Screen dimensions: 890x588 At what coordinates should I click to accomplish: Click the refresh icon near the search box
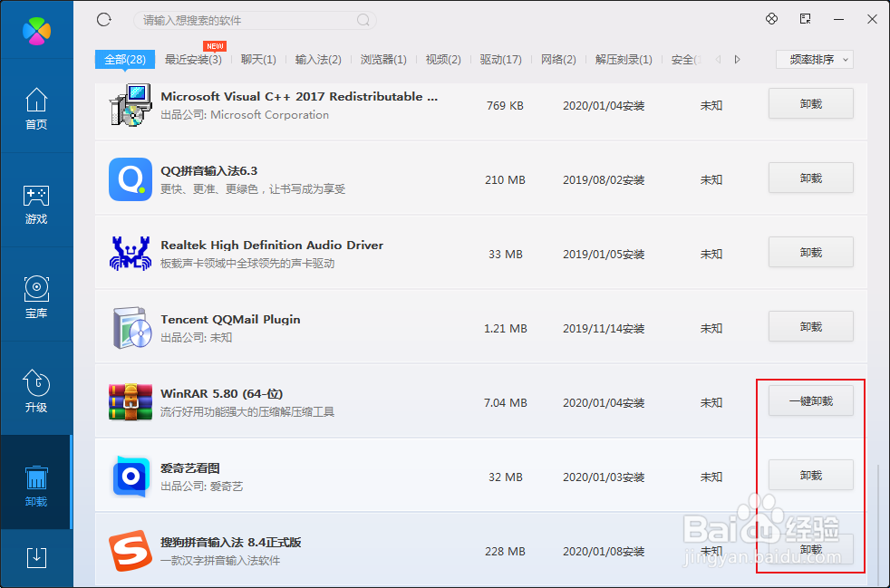coord(103,18)
